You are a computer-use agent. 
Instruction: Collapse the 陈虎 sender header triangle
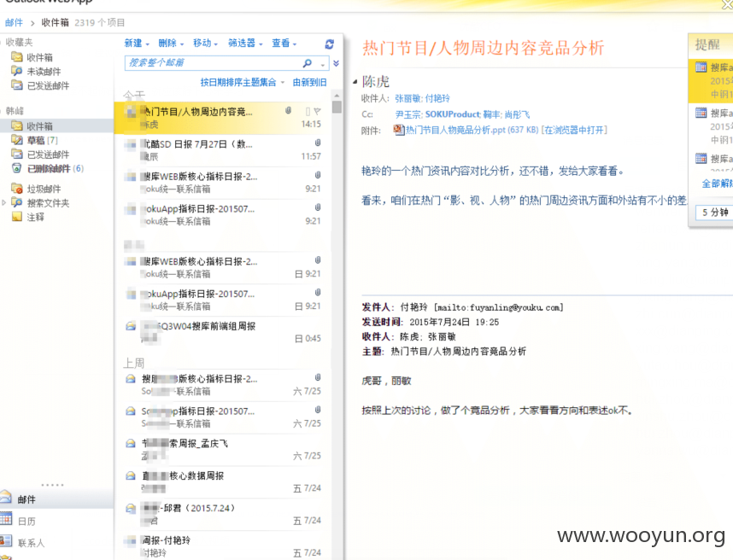(x=355, y=82)
